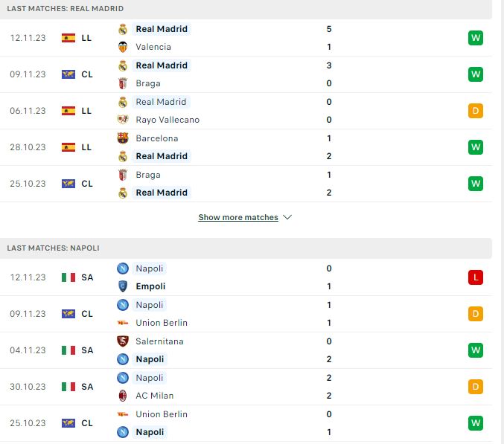Image resolution: width=504 pixels, height=444 pixels.
Task: Click the Last Matches: Napoli section header
Action: (x=246, y=248)
